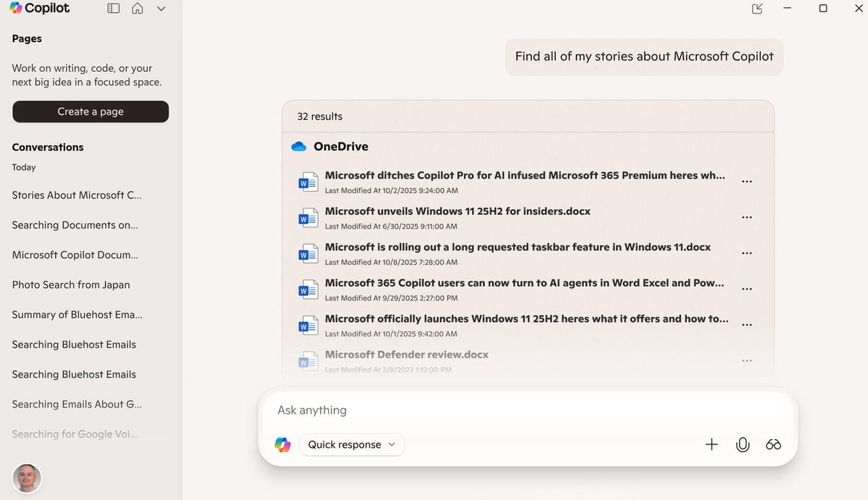Open more options for Windows 11 25H2 insiders document
This screenshot has width=868, height=500.
pyautogui.click(x=747, y=217)
